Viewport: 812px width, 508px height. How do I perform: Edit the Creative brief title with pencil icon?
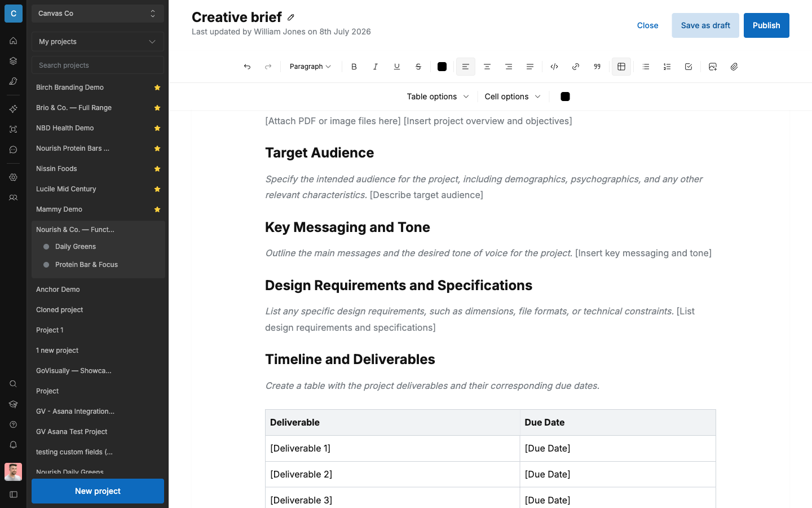[x=291, y=17]
